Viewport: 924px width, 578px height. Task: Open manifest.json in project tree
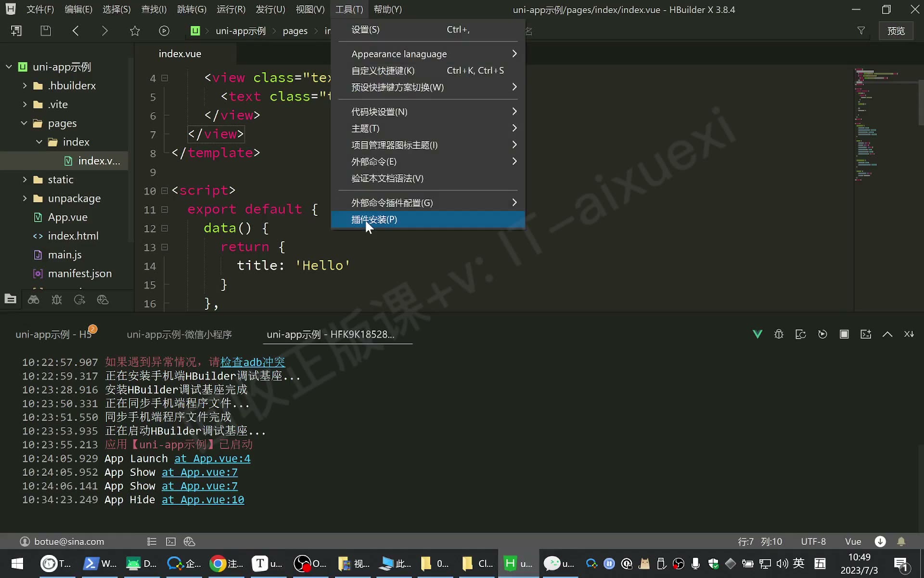pyautogui.click(x=80, y=274)
